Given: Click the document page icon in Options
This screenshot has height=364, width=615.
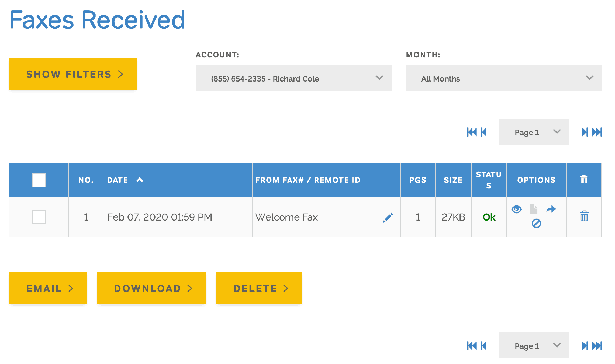Looking at the screenshot, I should (533, 209).
